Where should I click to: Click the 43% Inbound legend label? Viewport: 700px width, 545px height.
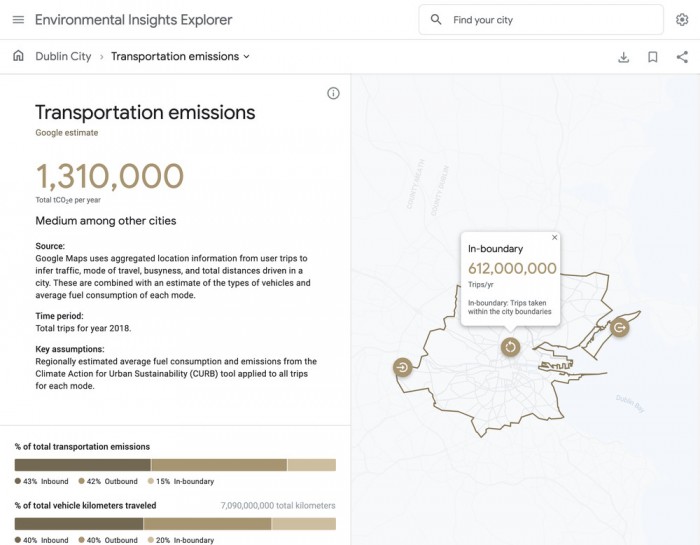point(50,482)
